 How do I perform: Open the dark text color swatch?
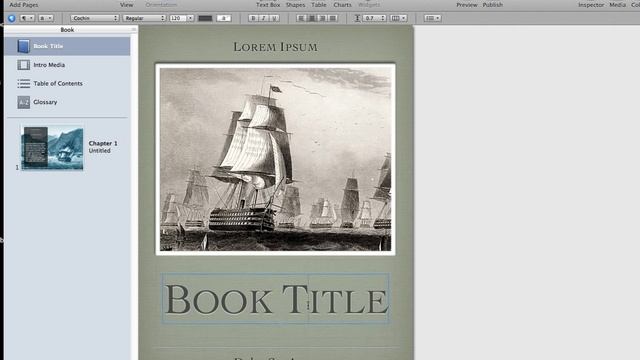pyautogui.click(x=205, y=18)
